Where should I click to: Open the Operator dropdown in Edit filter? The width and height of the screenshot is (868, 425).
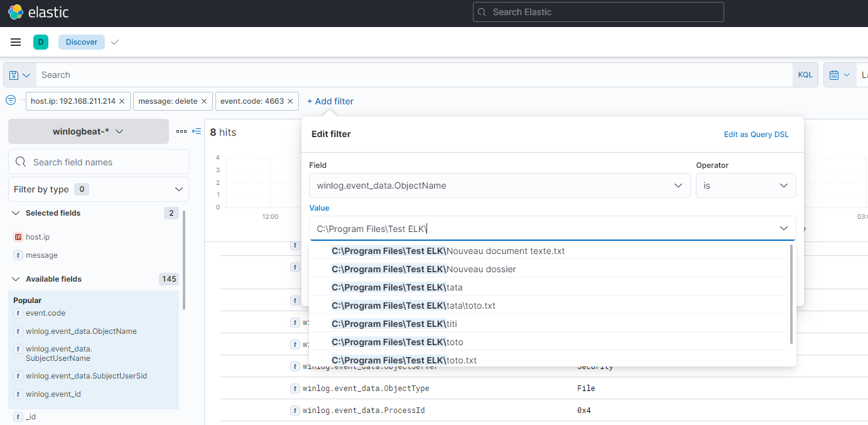pyautogui.click(x=746, y=185)
